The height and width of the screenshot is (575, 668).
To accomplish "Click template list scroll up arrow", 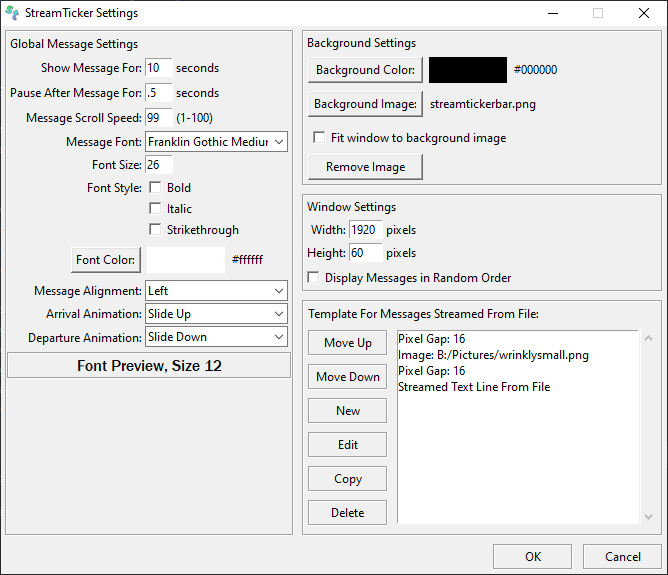I will click(648, 339).
